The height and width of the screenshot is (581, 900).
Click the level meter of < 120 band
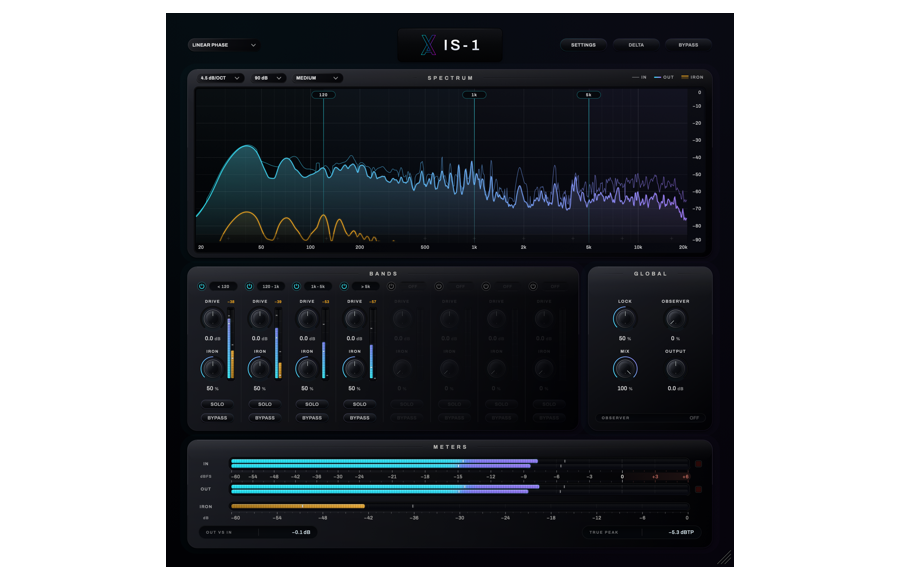pyautogui.click(x=230, y=343)
